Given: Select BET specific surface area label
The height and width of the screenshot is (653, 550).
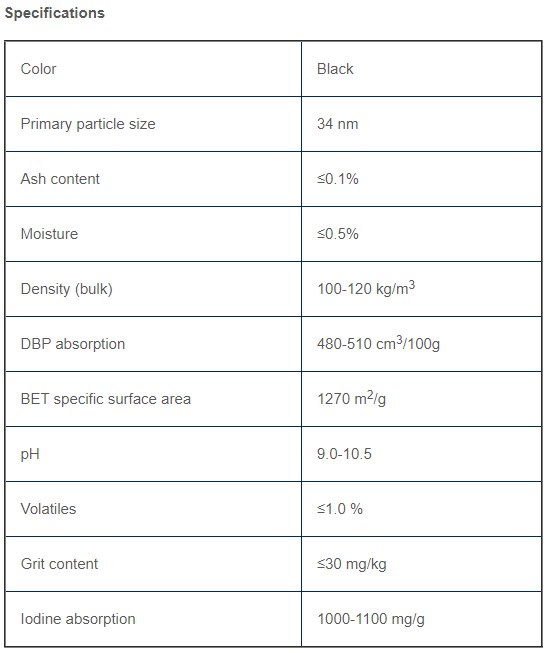Looking at the screenshot, I should tap(106, 399).
